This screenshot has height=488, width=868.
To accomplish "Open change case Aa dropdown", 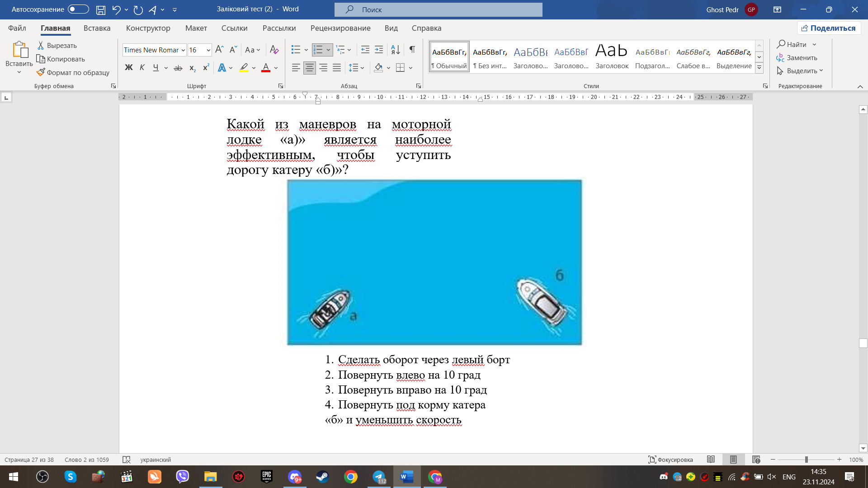I will [252, 50].
